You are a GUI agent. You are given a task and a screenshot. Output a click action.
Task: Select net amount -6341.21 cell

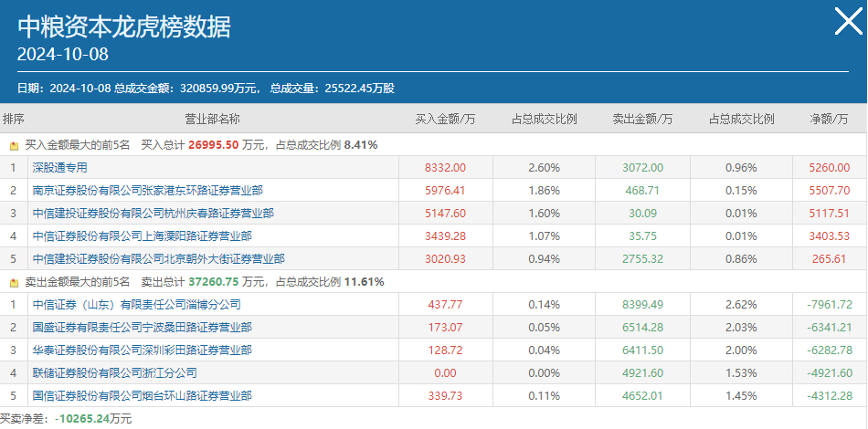(x=831, y=328)
